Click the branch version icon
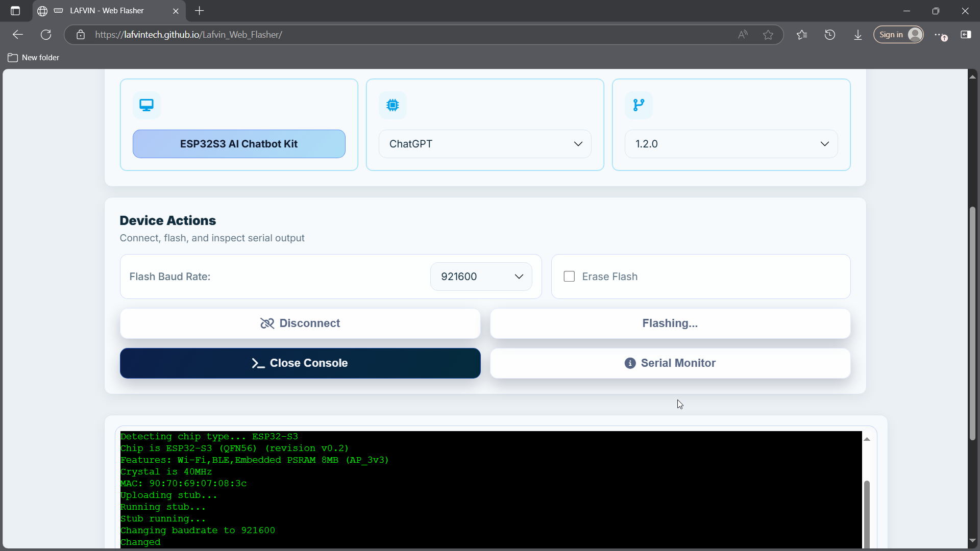980x551 pixels. (639, 105)
